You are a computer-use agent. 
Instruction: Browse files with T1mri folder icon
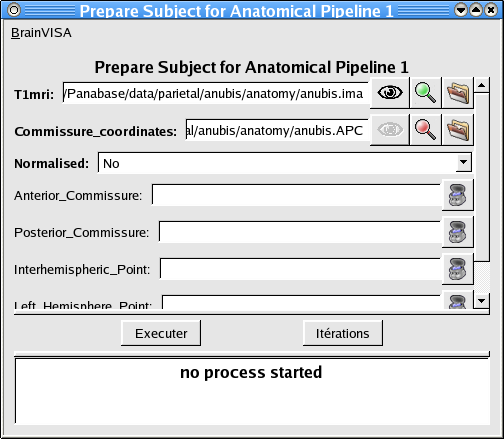[x=458, y=93]
